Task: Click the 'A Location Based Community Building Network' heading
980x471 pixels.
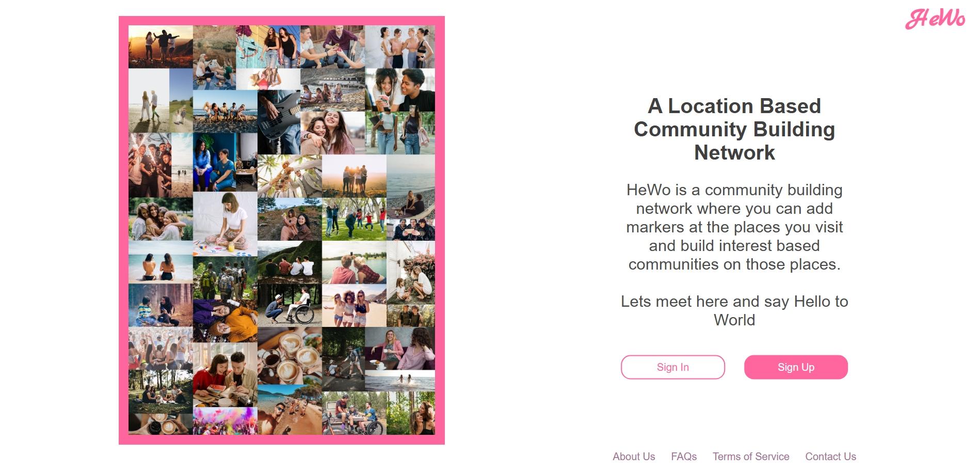Action: click(734, 129)
